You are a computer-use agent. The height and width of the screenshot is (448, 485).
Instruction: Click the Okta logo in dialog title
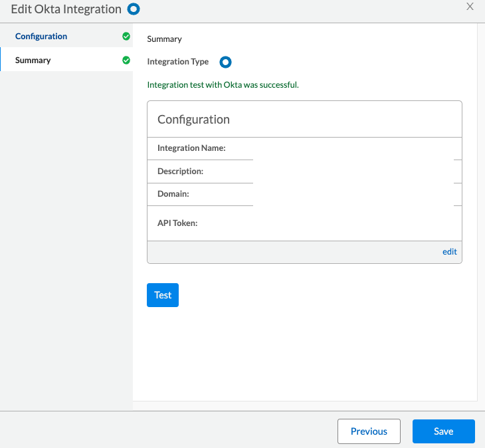[134, 9]
